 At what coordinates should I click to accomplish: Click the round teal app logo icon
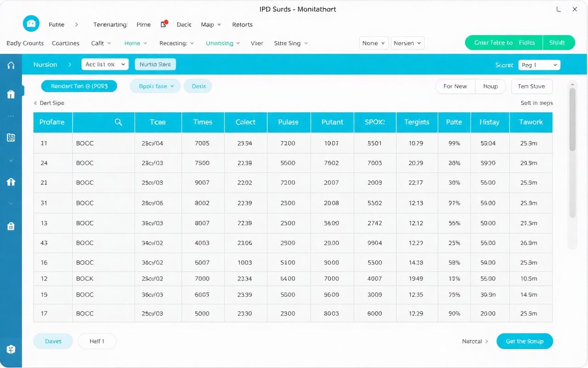click(x=31, y=24)
